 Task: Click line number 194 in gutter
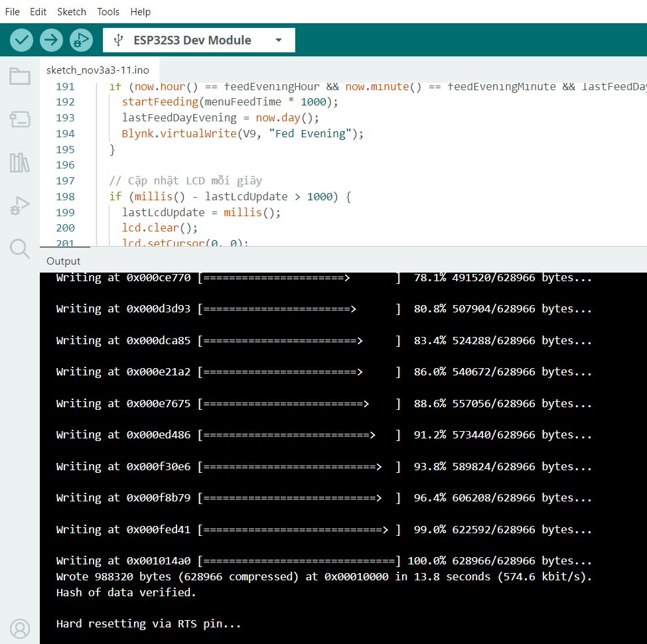pos(65,133)
